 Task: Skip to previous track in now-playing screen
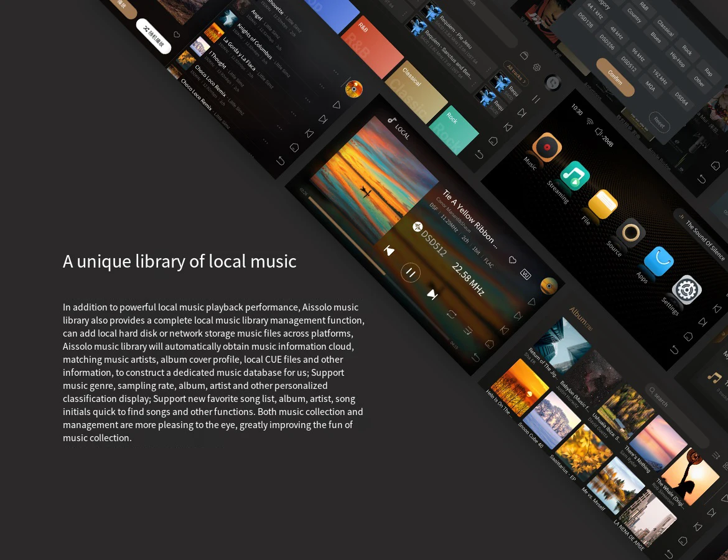[x=389, y=251]
